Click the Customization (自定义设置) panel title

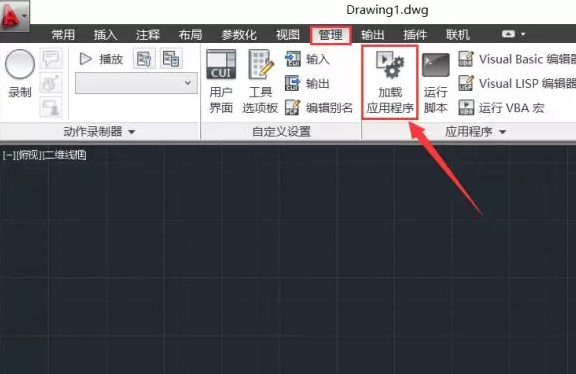point(281,131)
